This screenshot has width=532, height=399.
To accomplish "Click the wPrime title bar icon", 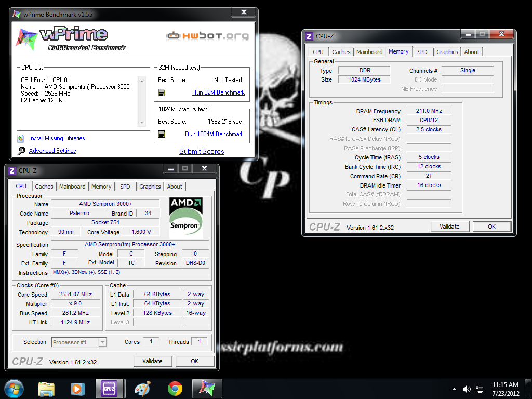I will 16,14.
